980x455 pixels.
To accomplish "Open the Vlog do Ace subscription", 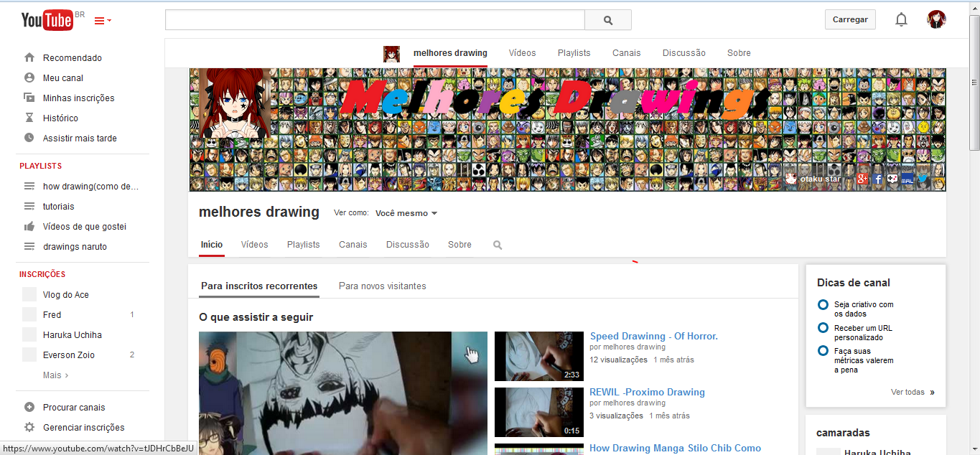I will 65,295.
